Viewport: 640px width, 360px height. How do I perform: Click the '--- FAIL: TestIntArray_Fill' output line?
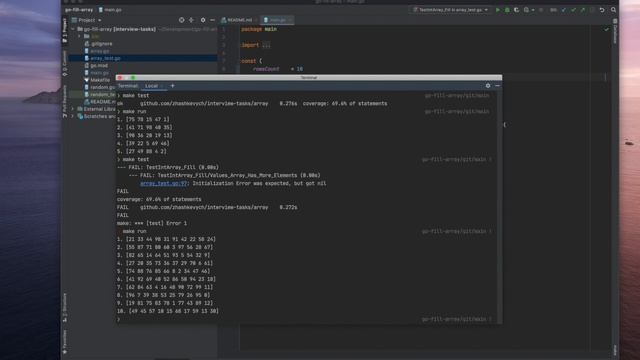click(168, 167)
